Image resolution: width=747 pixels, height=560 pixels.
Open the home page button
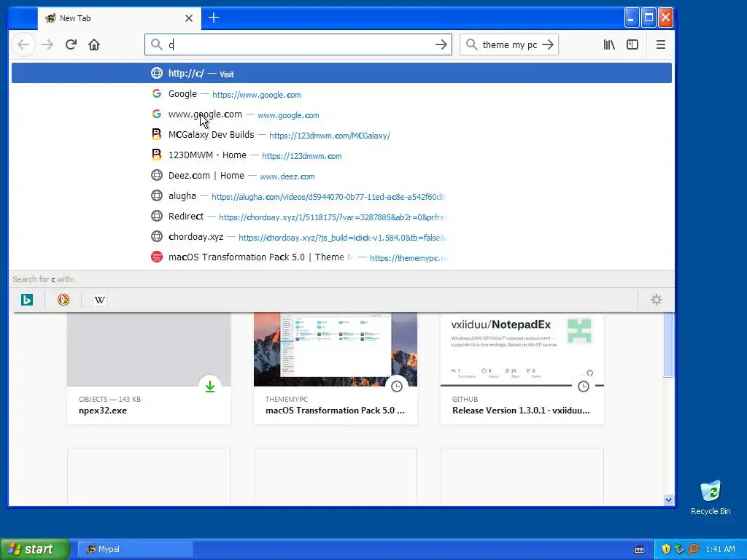click(x=94, y=44)
